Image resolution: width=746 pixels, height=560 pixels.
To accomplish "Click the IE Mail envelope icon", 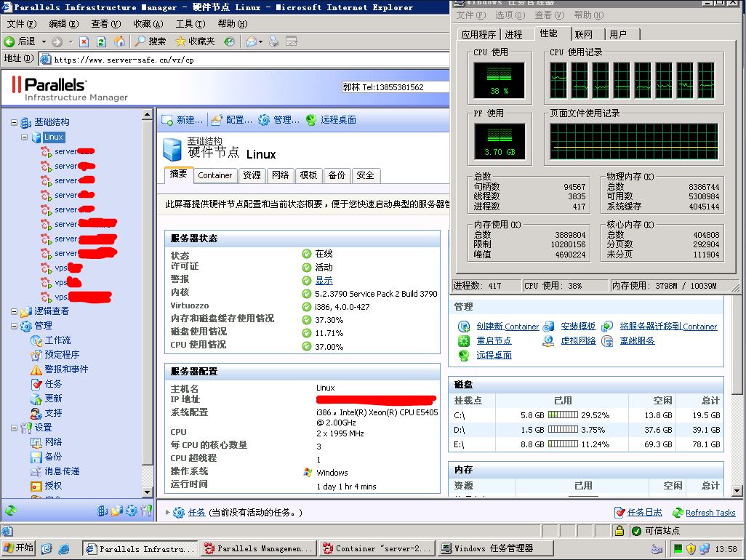I will [251, 42].
